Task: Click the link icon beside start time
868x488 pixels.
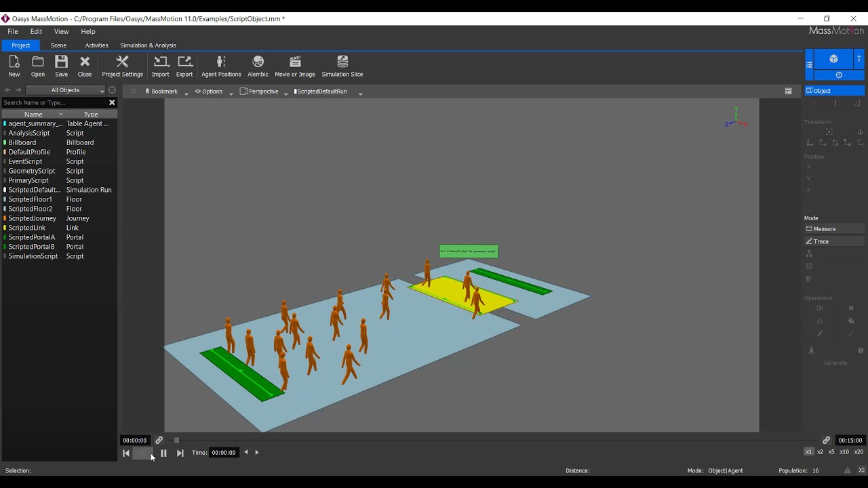Action: (x=159, y=441)
